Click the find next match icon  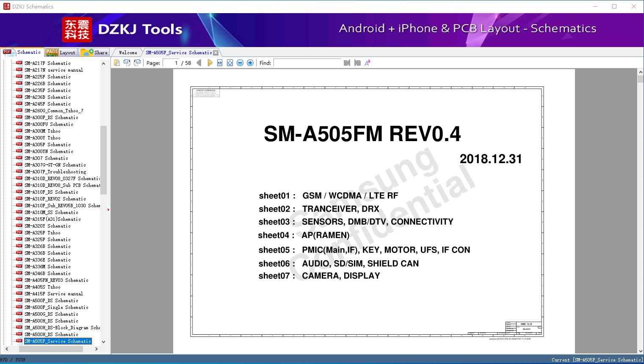coord(357,63)
